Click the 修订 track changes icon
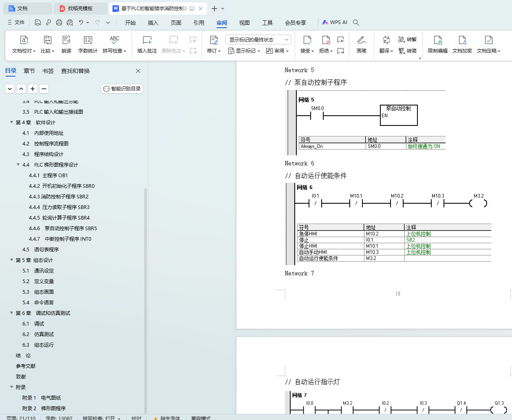The width and height of the screenshot is (512, 420). (x=214, y=40)
